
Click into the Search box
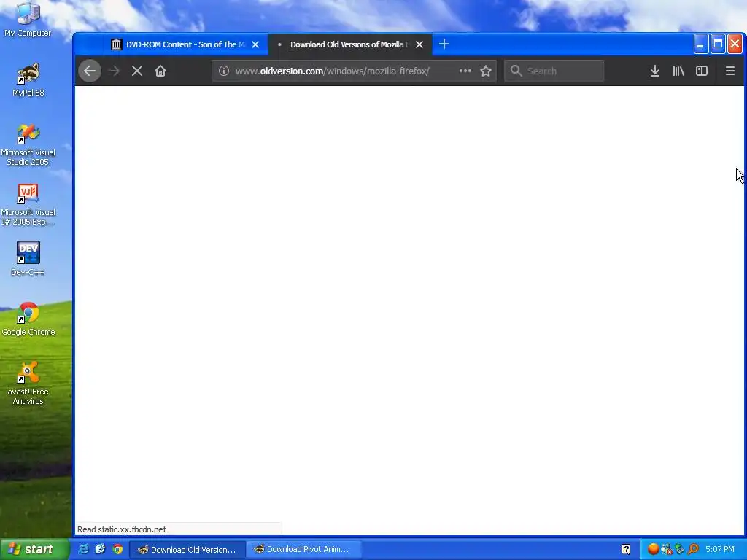[554, 71]
